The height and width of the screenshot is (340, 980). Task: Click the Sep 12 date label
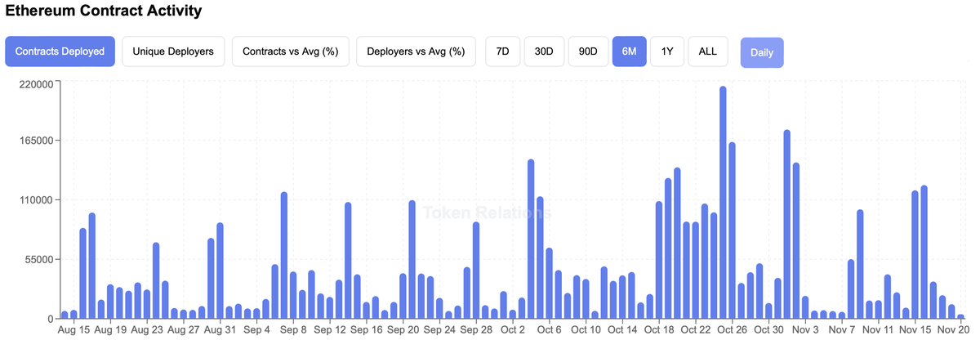[329, 330]
